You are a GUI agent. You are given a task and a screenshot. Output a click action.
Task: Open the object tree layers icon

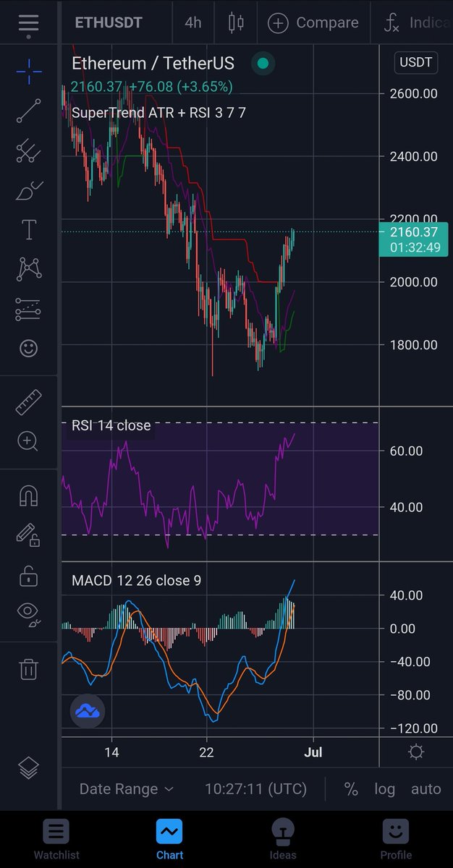coord(28,767)
